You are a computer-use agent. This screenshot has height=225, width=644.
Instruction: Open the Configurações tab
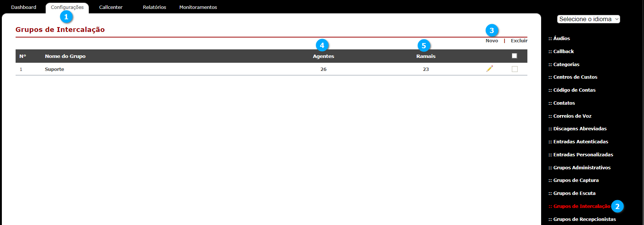click(67, 7)
